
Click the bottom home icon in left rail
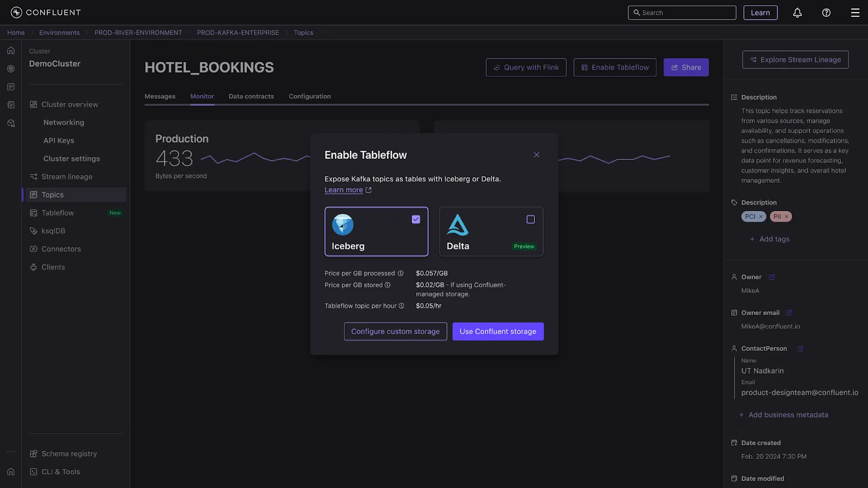tap(11, 472)
